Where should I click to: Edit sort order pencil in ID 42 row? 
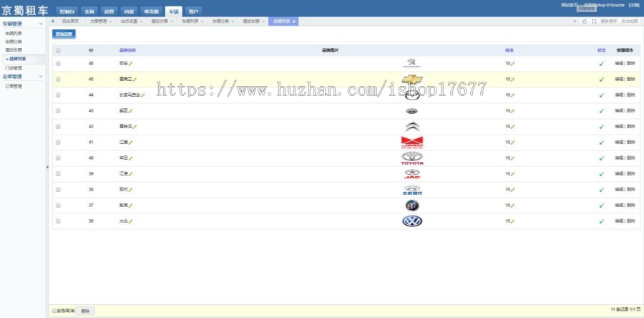(512, 127)
